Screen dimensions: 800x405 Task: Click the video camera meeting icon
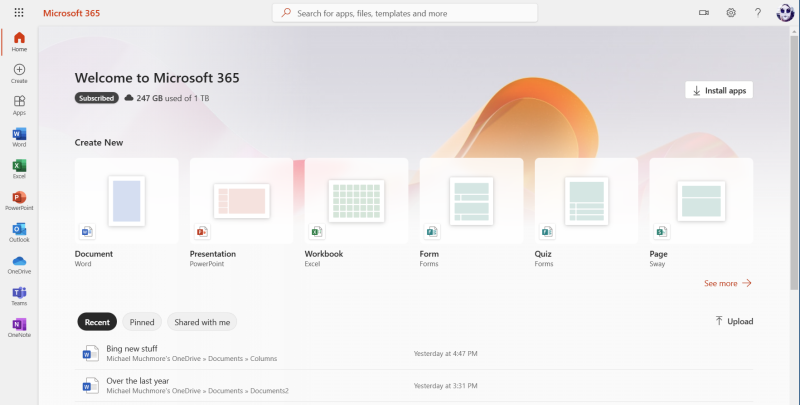click(x=703, y=13)
